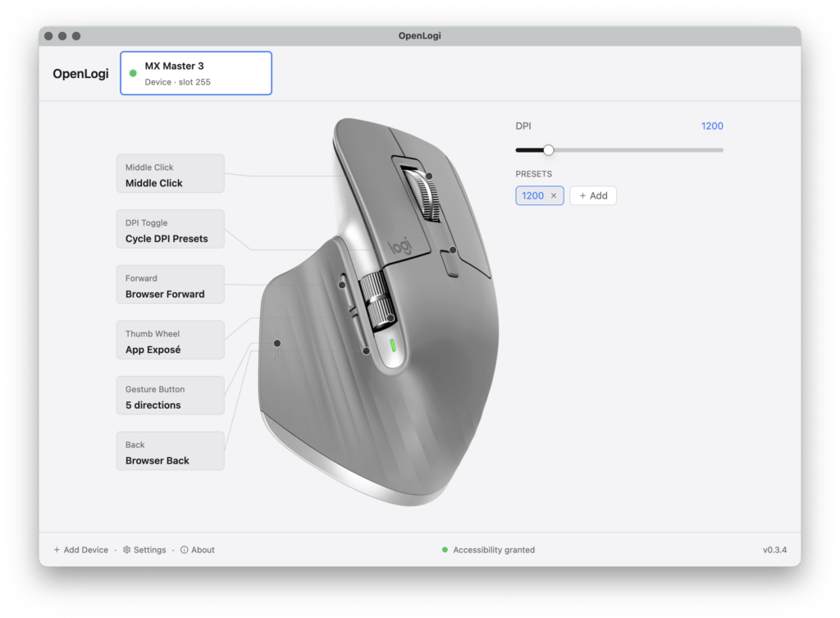Image resolution: width=840 pixels, height=618 pixels.
Task: Open the Gesture Button mapping card
Action: 171,396
